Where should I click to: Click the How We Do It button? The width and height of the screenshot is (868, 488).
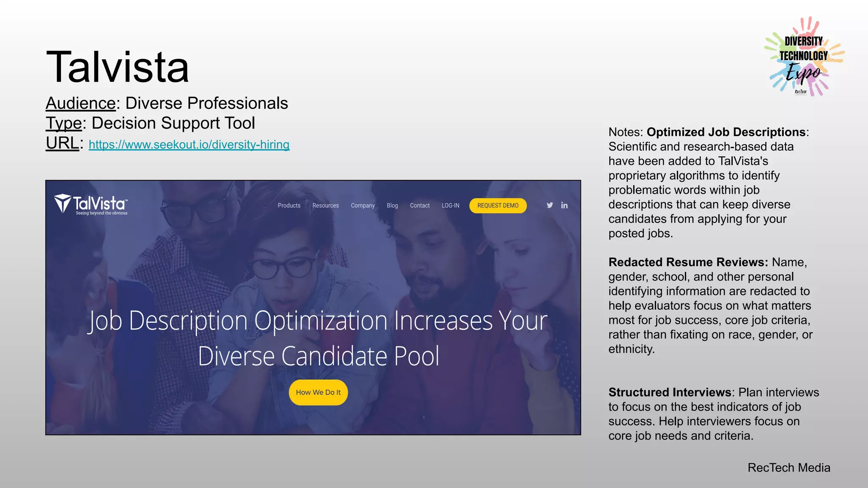pos(318,392)
